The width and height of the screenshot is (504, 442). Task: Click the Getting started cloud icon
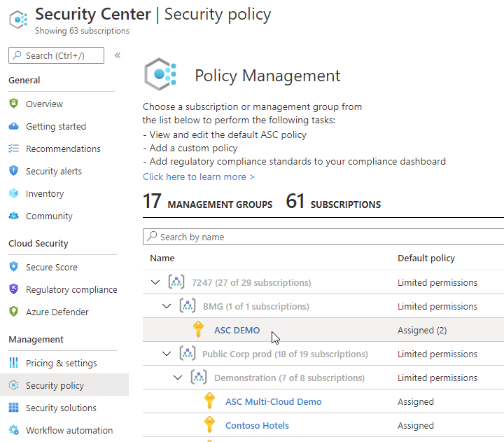13,126
